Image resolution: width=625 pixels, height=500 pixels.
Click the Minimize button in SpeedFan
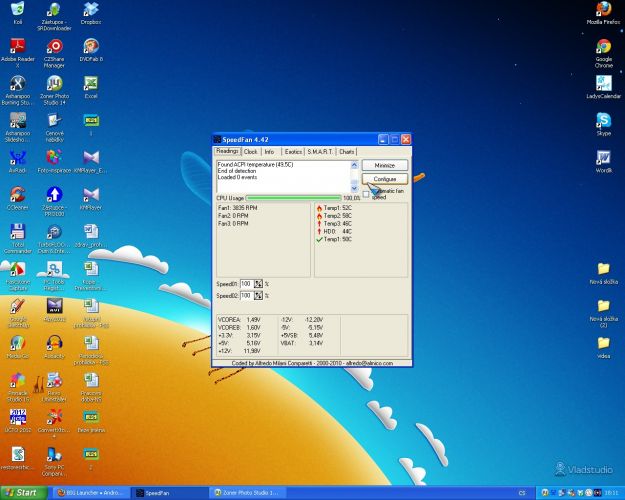(385, 165)
